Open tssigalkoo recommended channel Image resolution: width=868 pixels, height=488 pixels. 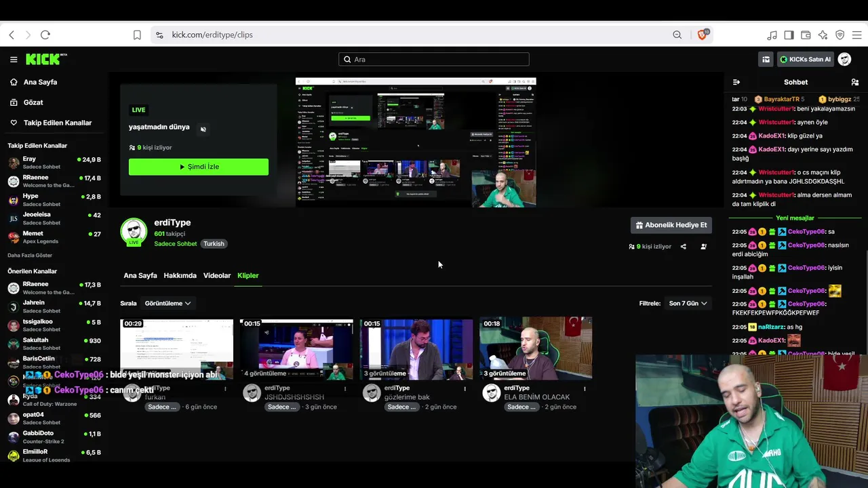(54, 325)
